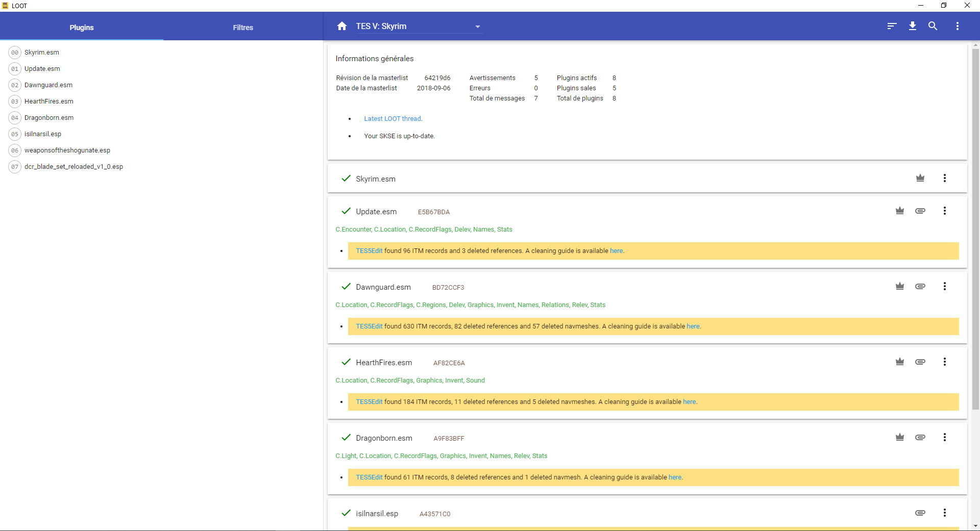Click the TES5Edit link in Update.esm warning
This screenshot has width=980, height=531.
pos(369,251)
